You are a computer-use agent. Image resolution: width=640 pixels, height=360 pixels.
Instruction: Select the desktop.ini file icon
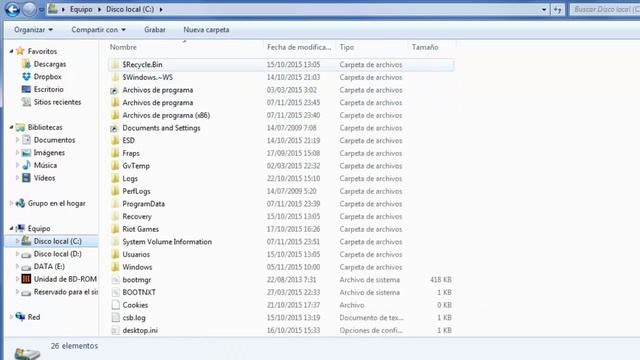tap(115, 331)
